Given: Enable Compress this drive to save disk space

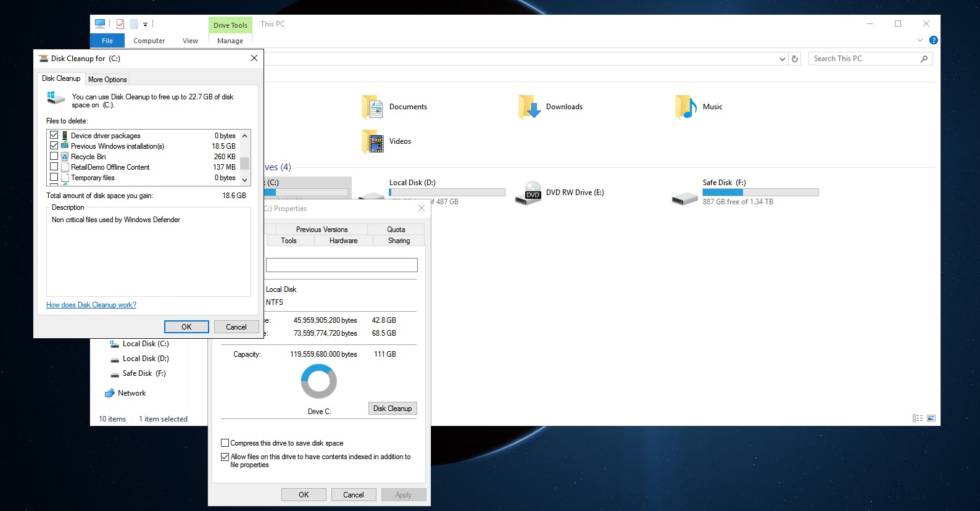Looking at the screenshot, I should click(225, 443).
